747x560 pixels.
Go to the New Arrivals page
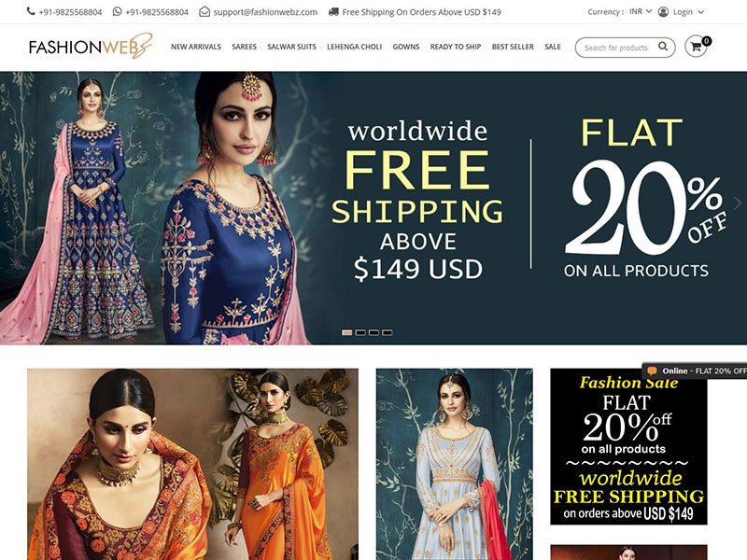click(196, 47)
